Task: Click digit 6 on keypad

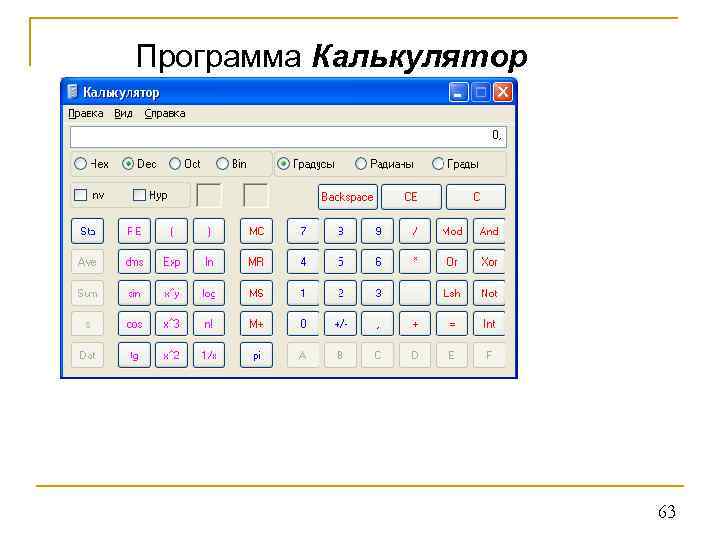Action: pyautogui.click(x=377, y=262)
